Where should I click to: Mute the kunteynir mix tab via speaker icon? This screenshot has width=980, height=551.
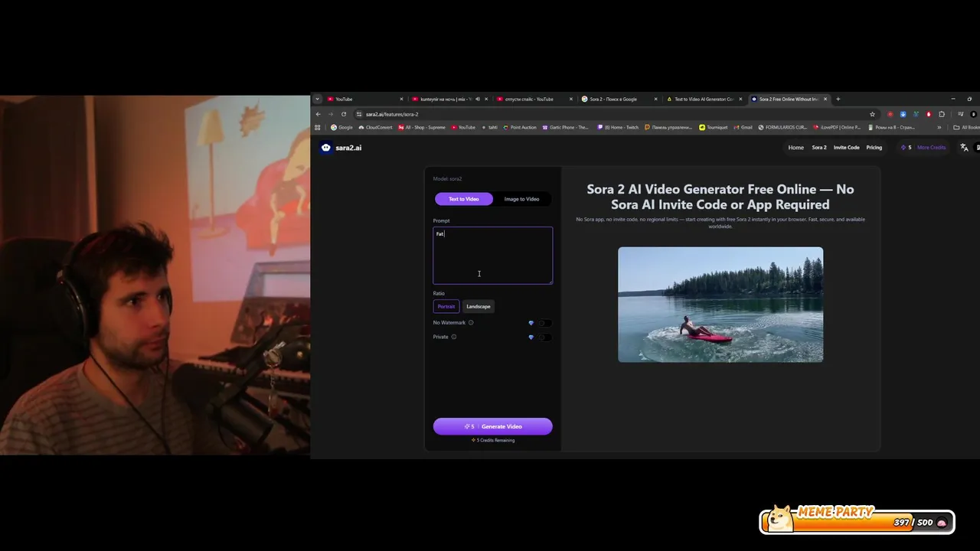pyautogui.click(x=477, y=99)
